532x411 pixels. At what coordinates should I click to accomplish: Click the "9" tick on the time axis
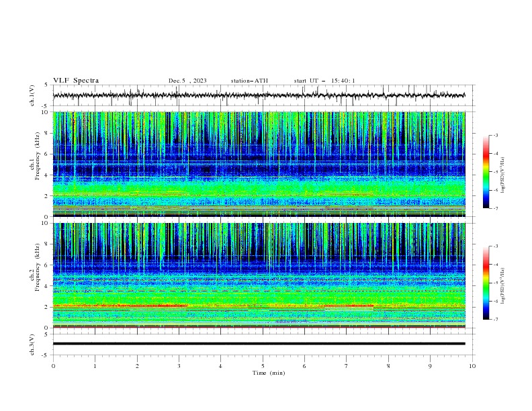pyautogui.click(x=430, y=366)
